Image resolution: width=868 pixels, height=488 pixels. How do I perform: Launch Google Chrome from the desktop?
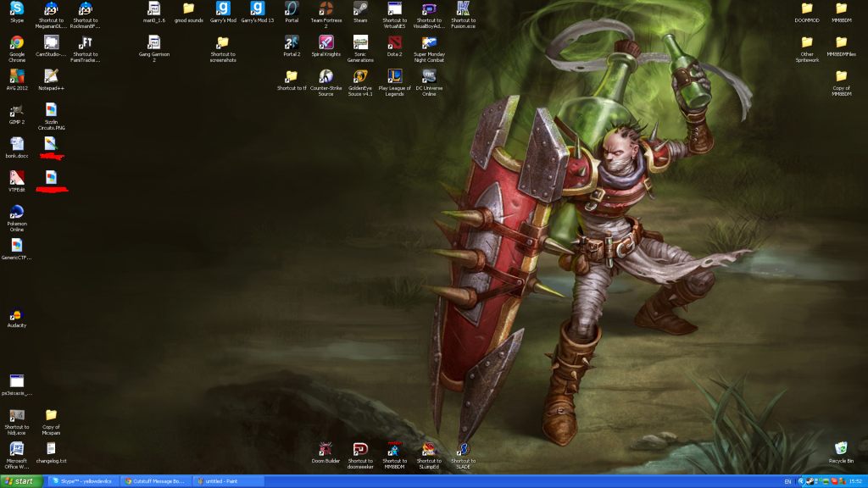click(x=17, y=43)
